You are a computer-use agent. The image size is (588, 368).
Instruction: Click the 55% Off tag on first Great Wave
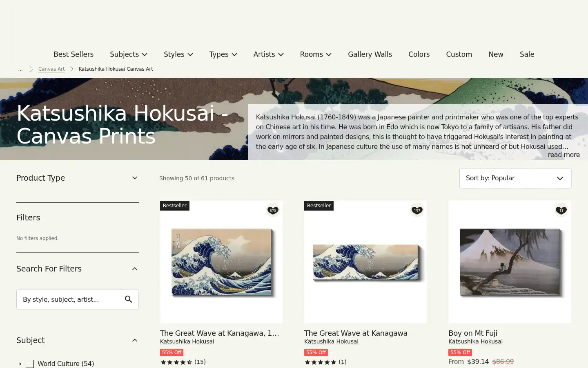click(171, 352)
